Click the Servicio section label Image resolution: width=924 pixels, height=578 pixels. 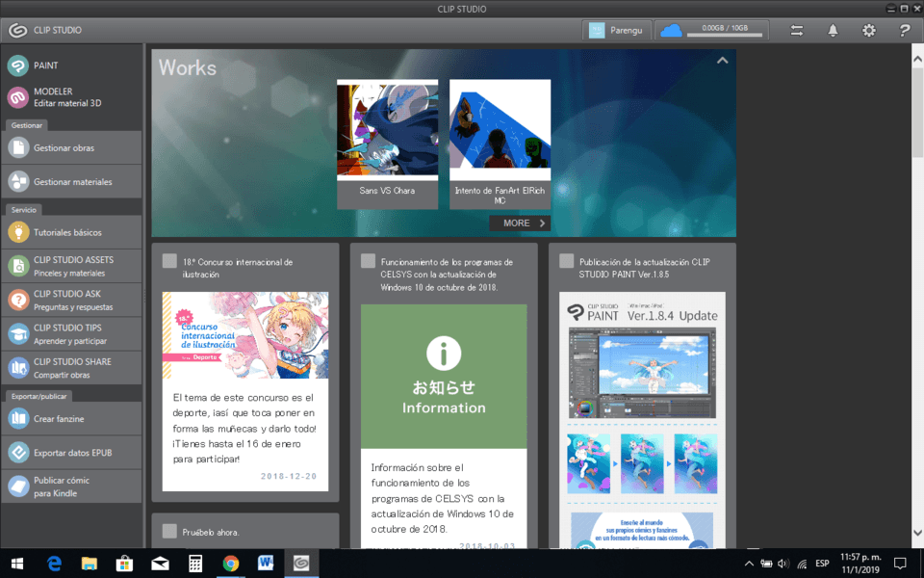[x=23, y=210]
